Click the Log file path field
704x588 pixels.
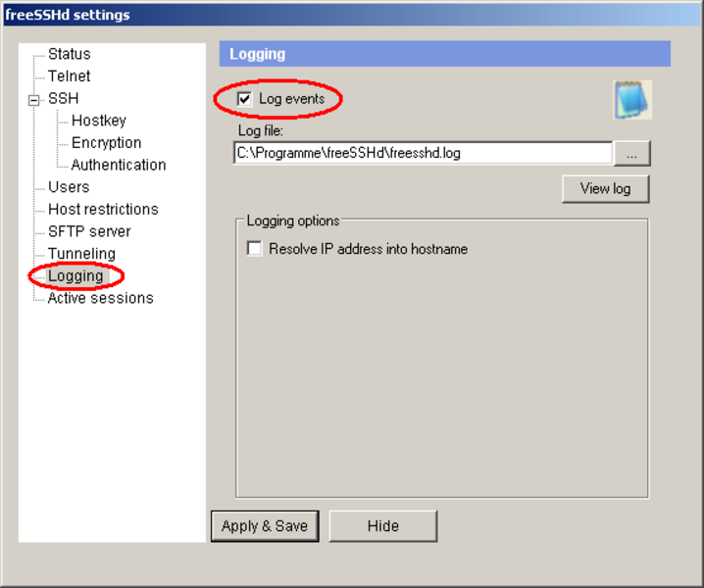[x=422, y=153]
